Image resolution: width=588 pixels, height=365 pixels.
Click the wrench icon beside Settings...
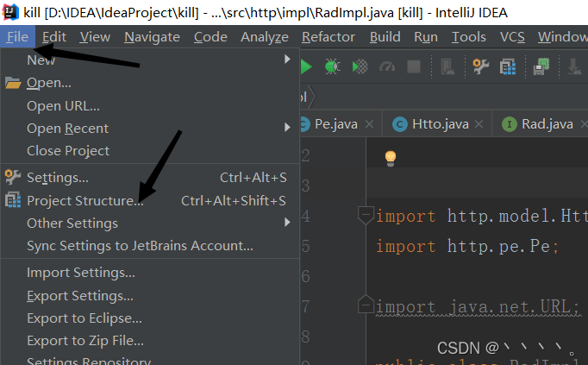pyautogui.click(x=13, y=177)
